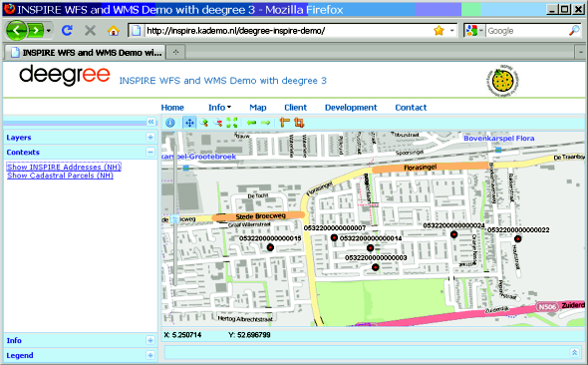Activate the pan map tool
The height and width of the screenshot is (365, 588).
tap(189, 123)
